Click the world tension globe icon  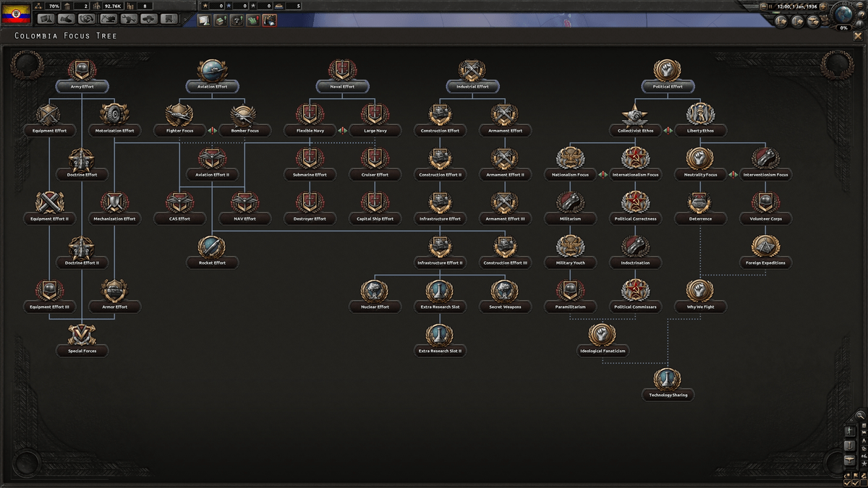(843, 13)
